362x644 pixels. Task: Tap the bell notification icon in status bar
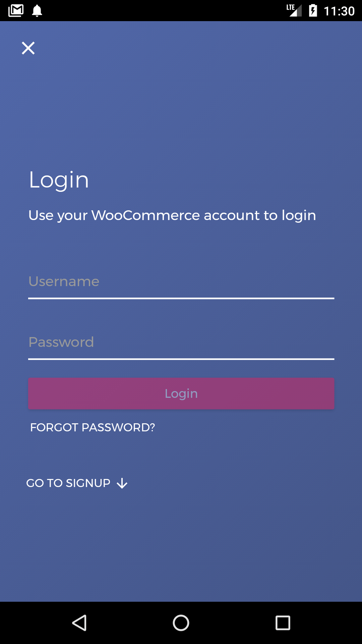click(x=37, y=11)
